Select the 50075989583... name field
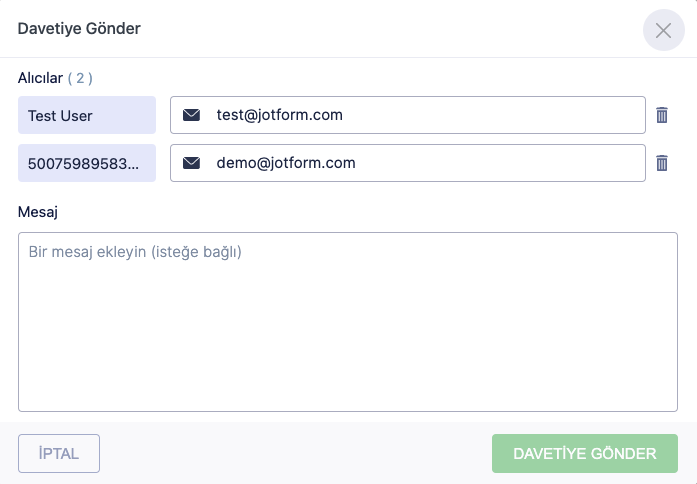This screenshot has width=697, height=484. (x=87, y=163)
